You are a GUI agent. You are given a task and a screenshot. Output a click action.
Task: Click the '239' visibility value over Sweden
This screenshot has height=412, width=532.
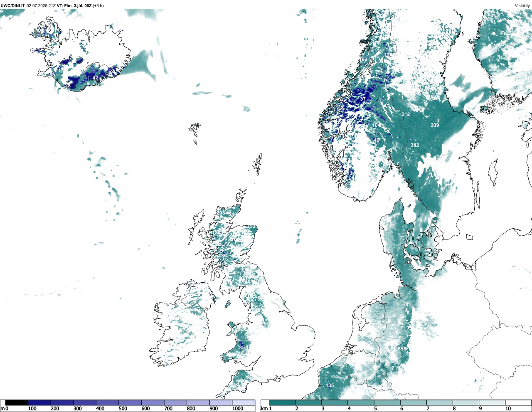tap(435, 125)
